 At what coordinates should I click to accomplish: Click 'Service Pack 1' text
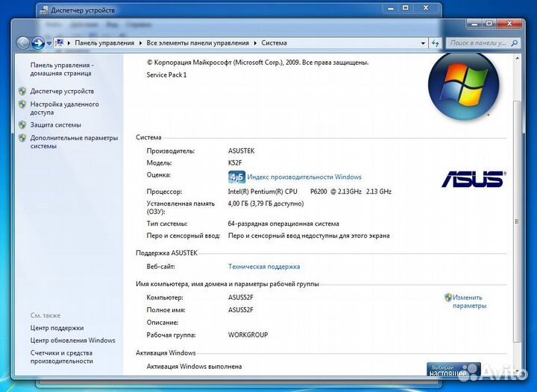(x=166, y=75)
